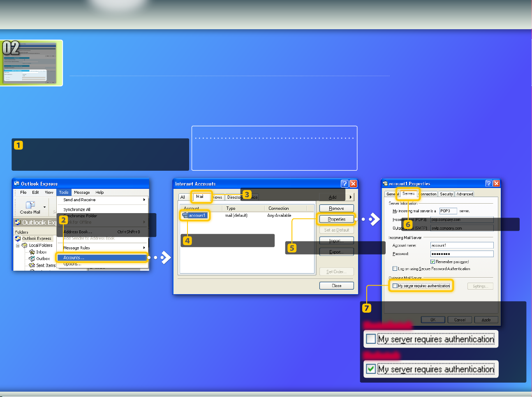This screenshot has width=532, height=397.
Task: Open the Add button arrow in Internet Accounts
Action: [x=350, y=197]
